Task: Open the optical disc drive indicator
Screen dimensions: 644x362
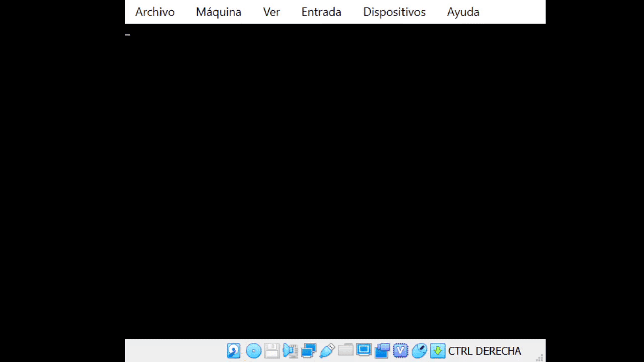Action: click(x=253, y=350)
